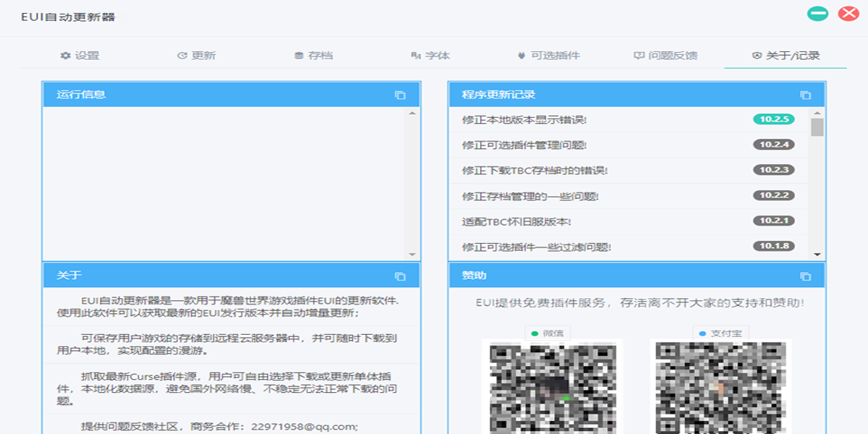Open the 可选插件 tab
This screenshot has width=868, height=434.
[x=548, y=55]
